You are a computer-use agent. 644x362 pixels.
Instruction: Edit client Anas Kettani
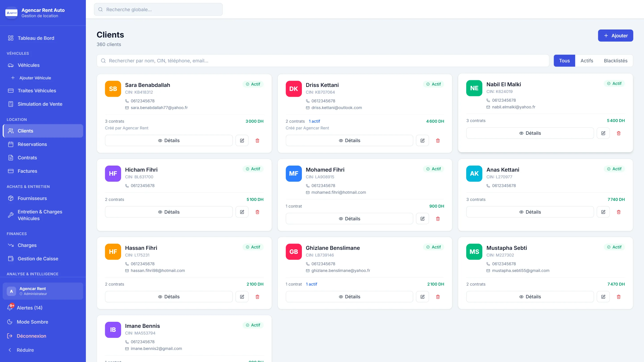[603, 212]
